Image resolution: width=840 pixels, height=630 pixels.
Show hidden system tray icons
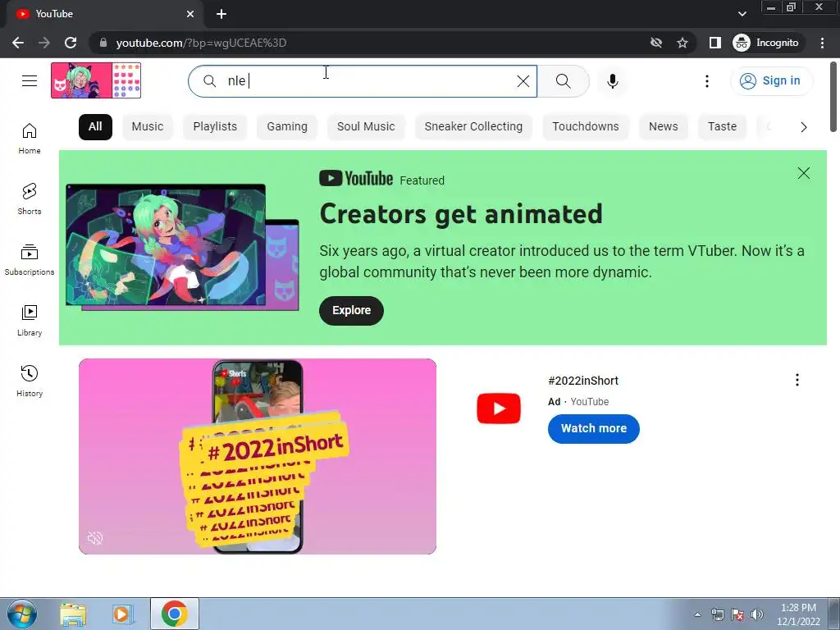(697, 614)
